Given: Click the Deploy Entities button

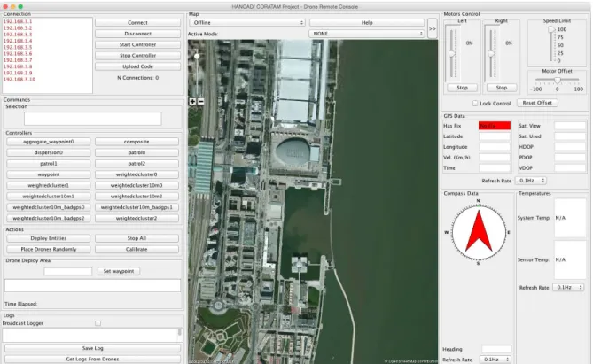Looking at the screenshot, I should pyautogui.click(x=49, y=238).
